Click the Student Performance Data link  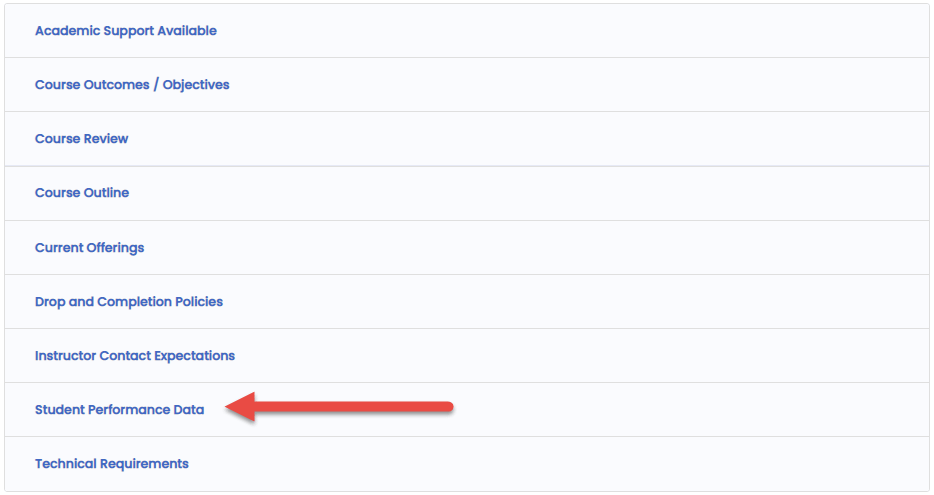coord(119,410)
